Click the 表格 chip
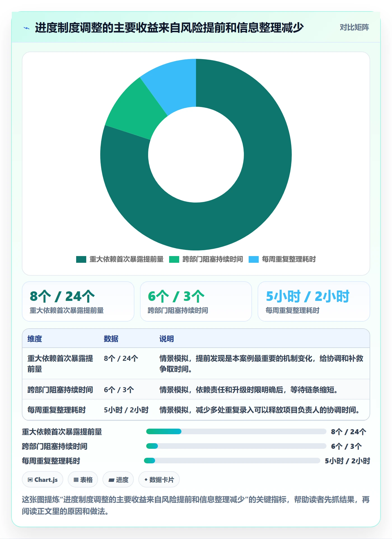This screenshot has width=392, height=539. point(83,480)
